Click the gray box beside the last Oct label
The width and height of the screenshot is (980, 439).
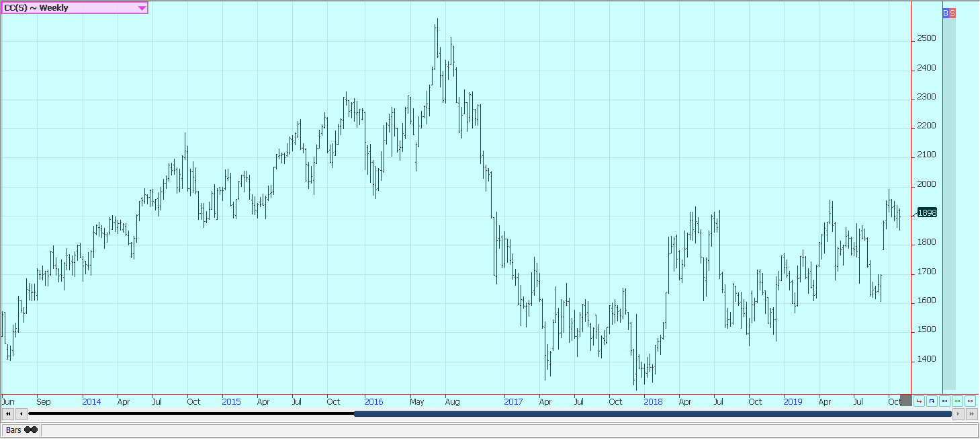906,400
